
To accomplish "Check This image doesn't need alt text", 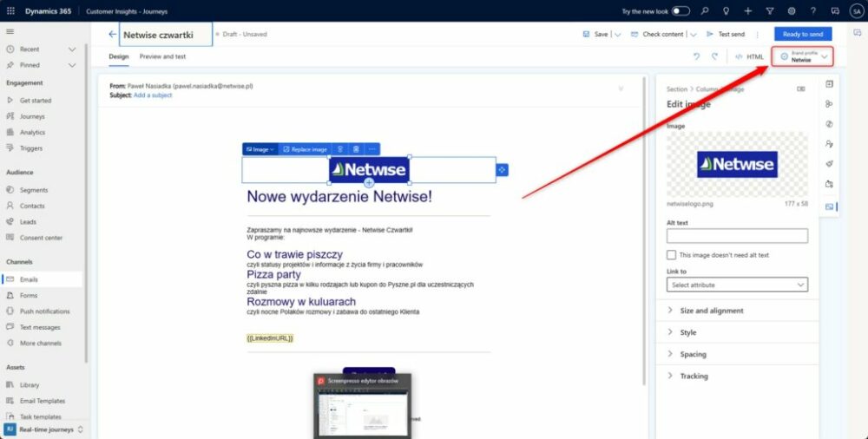I will click(672, 255).
